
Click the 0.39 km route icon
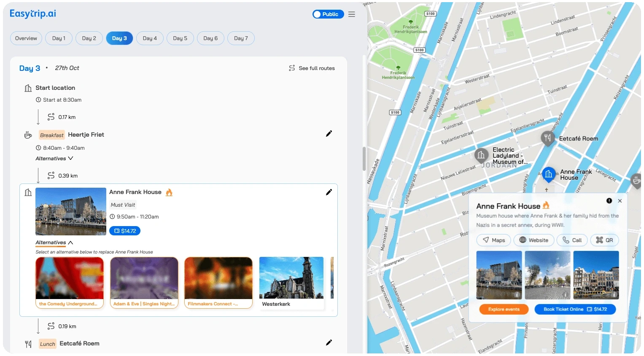[x=51, y=175]
